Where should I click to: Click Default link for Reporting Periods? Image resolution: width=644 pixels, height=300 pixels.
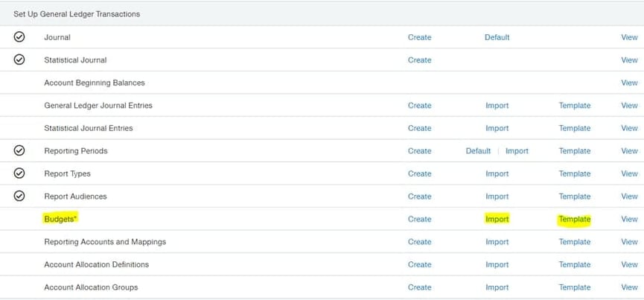point(478,151)
